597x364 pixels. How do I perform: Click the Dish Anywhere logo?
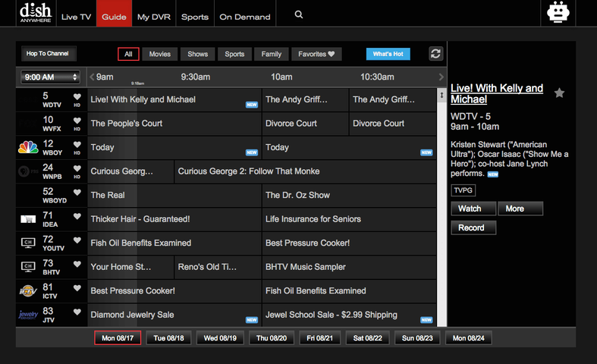[x=36, y=13]
